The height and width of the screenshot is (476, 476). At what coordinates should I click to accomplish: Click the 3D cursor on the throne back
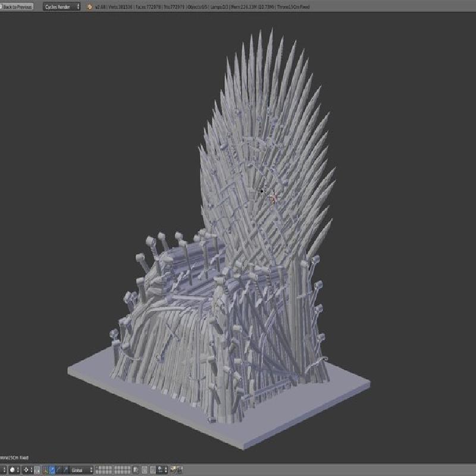point(273,198)
